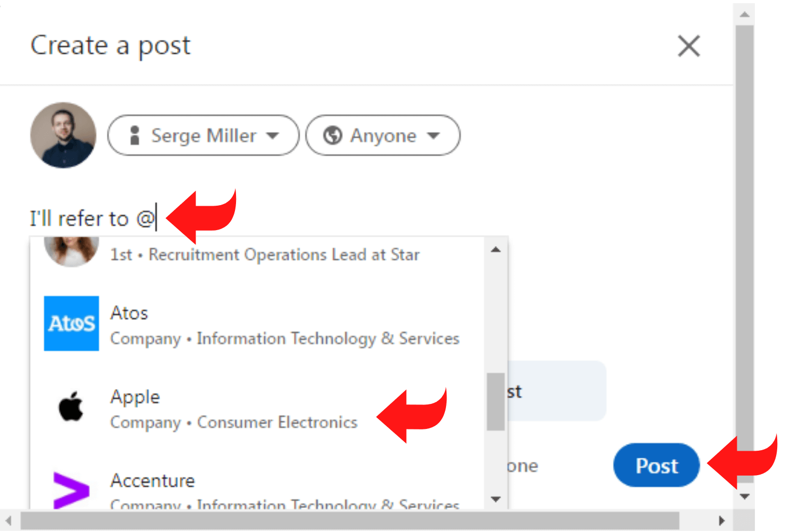
Task: Click the Atos company logo
Action: coord(71,324)
